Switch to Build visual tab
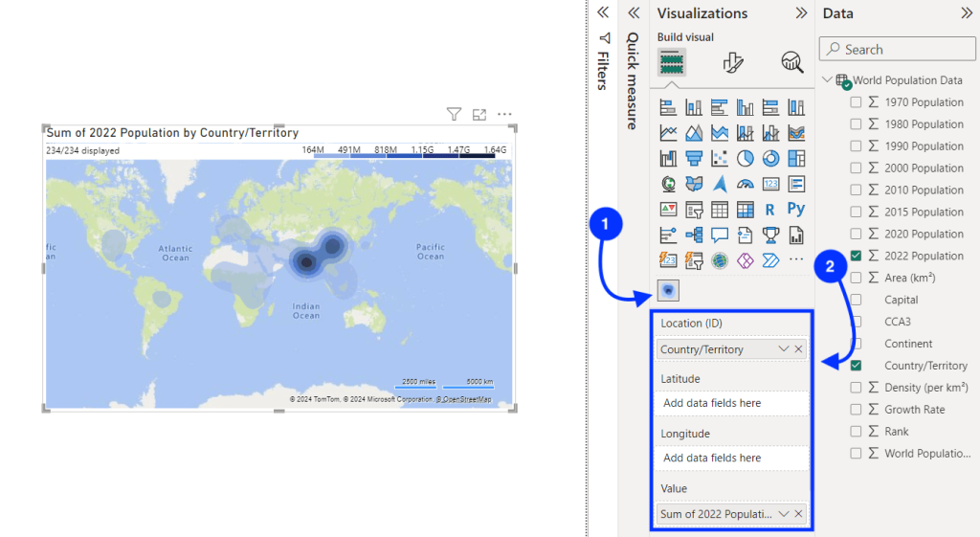Viewport: 980px width, 537px height. pyautogui.click(x=671, y=62)
